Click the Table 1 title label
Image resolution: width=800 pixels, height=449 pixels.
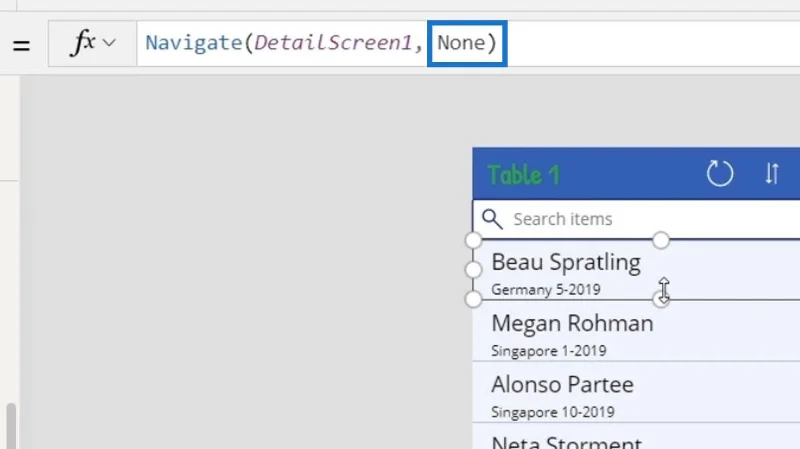click(523, 175)
